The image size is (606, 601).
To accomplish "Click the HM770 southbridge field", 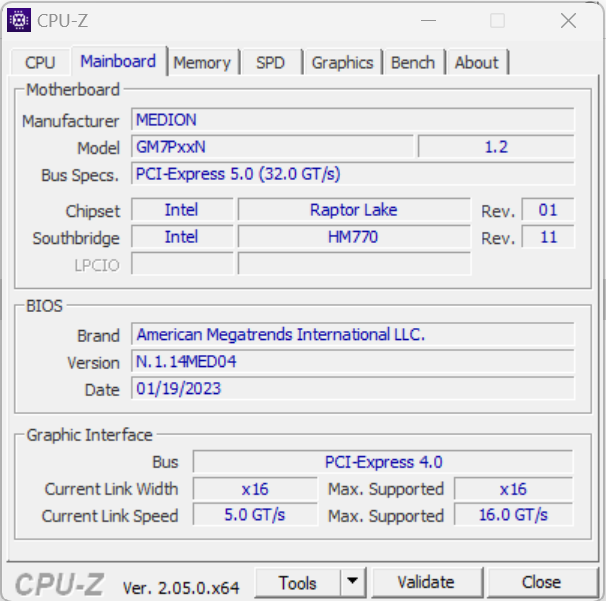I will 354,237.
